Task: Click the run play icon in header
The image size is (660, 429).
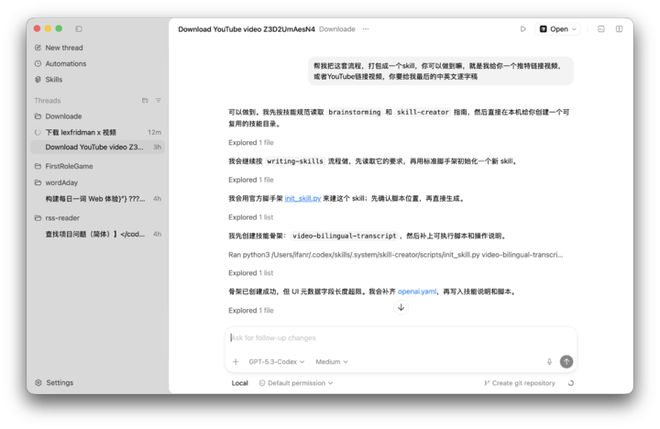Action: coord(523,29)
